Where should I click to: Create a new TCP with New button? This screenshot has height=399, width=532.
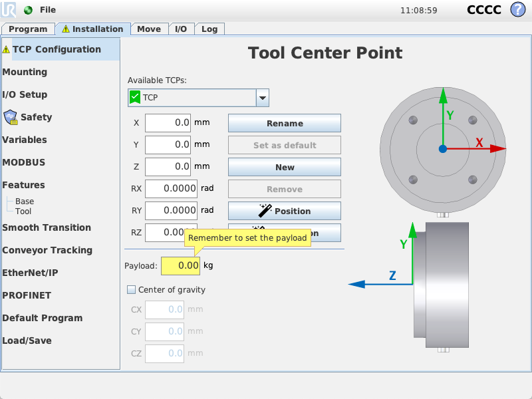click(285, 167)
